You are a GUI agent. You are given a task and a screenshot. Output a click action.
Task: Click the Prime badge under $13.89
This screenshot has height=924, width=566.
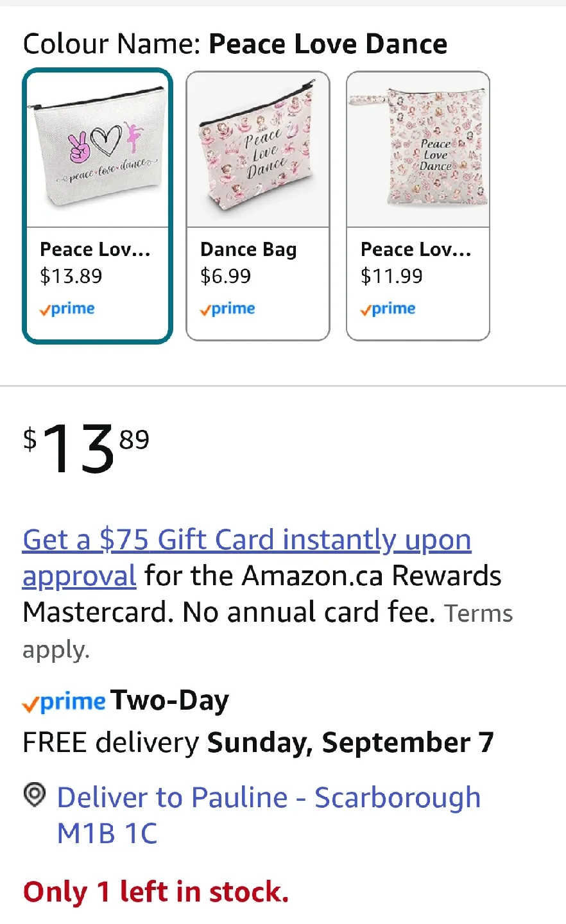(67, 309)
